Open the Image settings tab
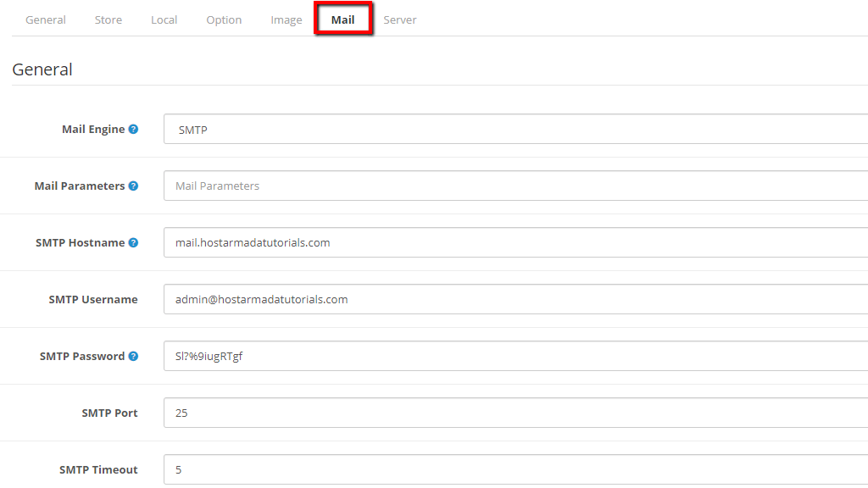Screen dimensions: 868x488 pos(287,19)
